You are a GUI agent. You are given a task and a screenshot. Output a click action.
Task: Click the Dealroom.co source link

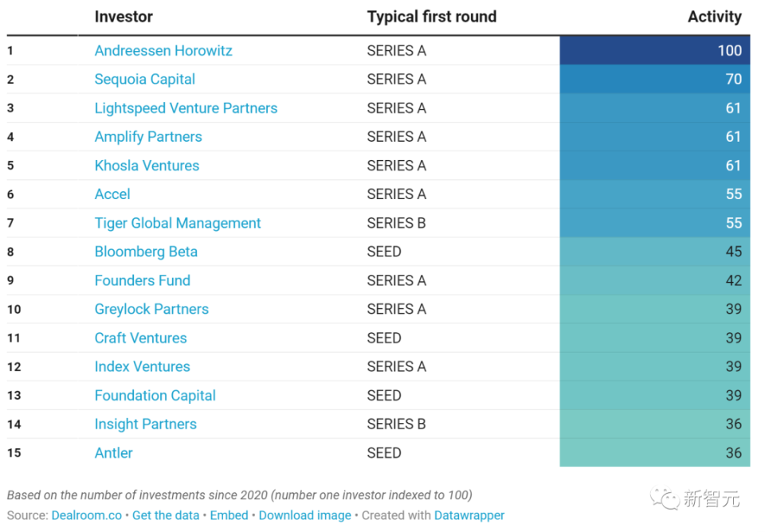pyautogui.click(x=87, y=515)
